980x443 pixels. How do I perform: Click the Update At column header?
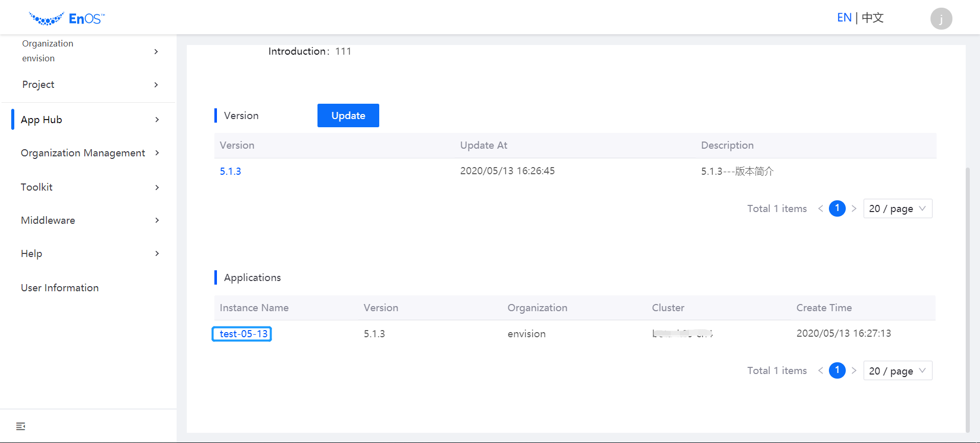tap(483, 145)
